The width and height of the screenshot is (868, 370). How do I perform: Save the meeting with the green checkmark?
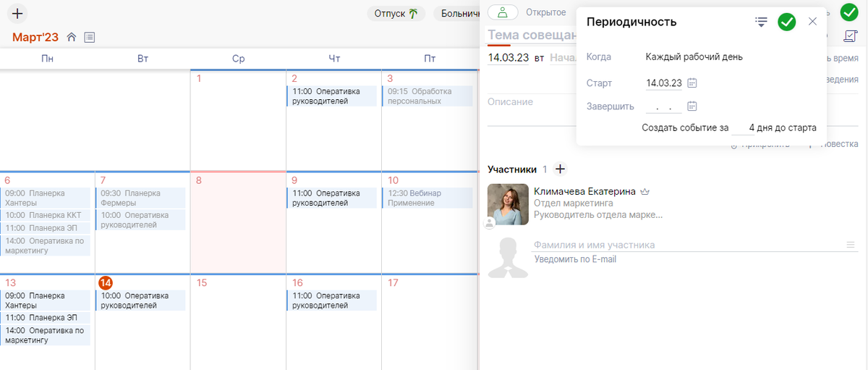(849, 12)
